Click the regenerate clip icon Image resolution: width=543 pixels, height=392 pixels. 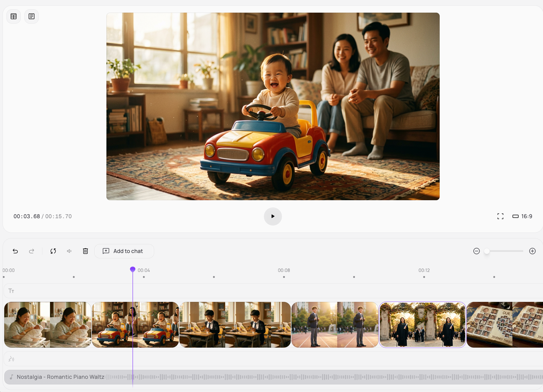(53, 251)
